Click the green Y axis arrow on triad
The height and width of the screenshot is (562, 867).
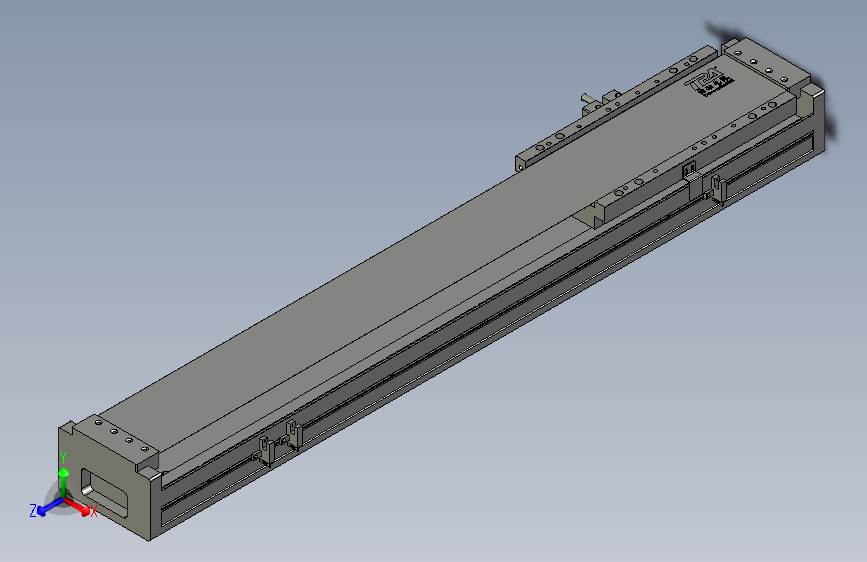coord(64,482)
